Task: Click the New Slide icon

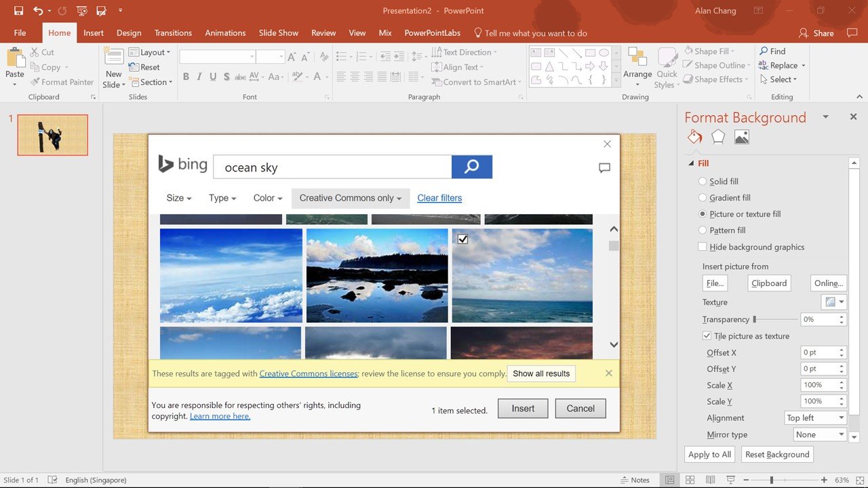Action: (x=113, y=57)
